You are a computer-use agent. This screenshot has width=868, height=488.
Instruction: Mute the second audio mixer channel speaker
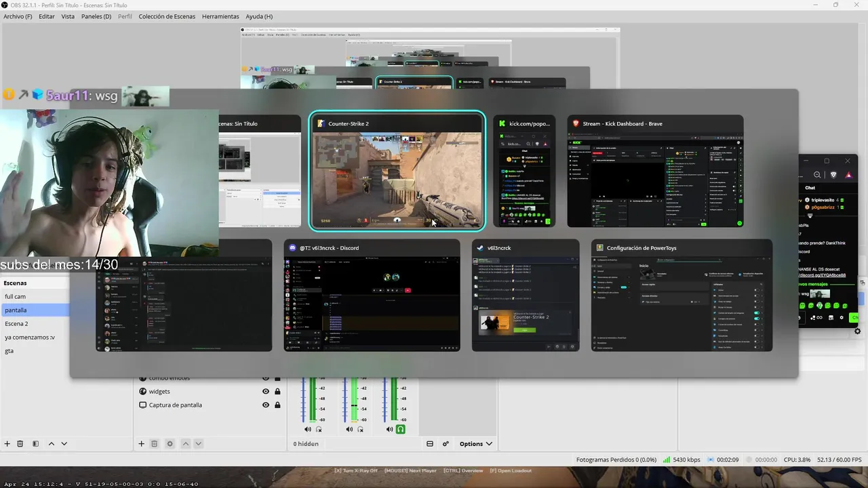(x=349, y=429)
